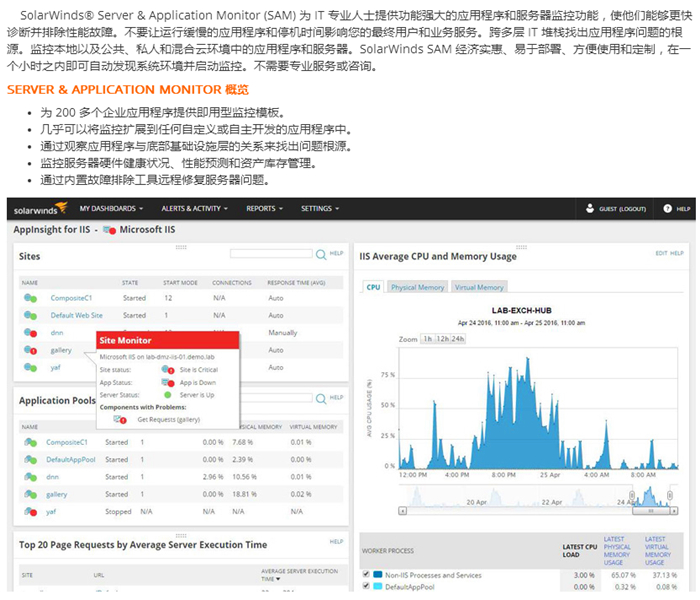Image resolution: width=700 pixels, height=600 pixels.
Task: Log out via GUEST (LOGOUT) link
Action: pos(622,209)
